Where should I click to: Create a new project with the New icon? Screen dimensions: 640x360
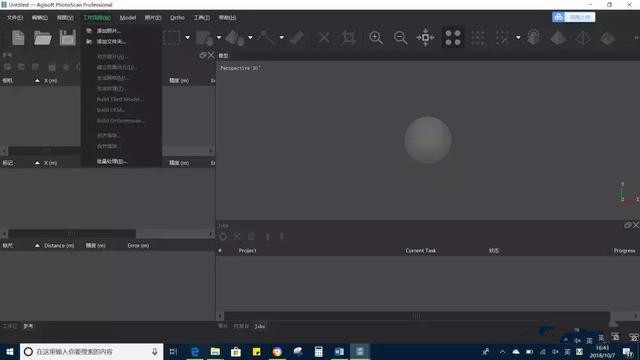point(18,38)
